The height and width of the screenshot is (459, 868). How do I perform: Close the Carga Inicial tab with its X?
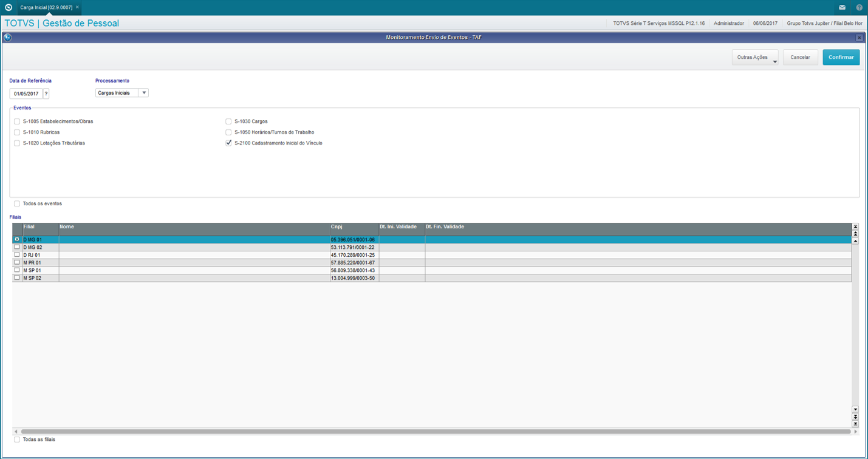point(77,7)
